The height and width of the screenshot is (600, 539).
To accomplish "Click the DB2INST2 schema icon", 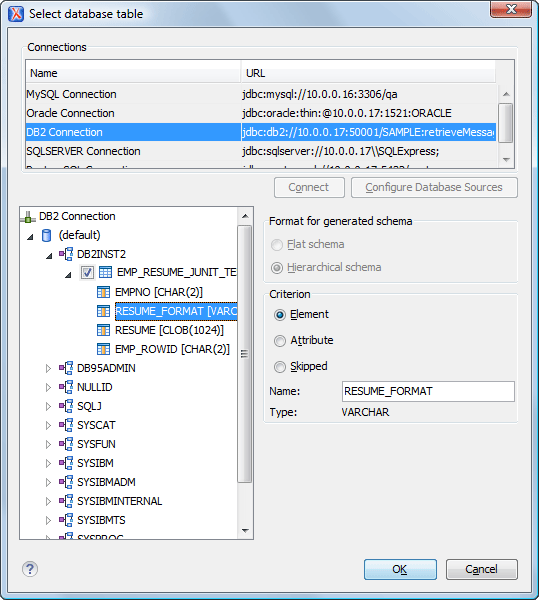I will (66, 254).
